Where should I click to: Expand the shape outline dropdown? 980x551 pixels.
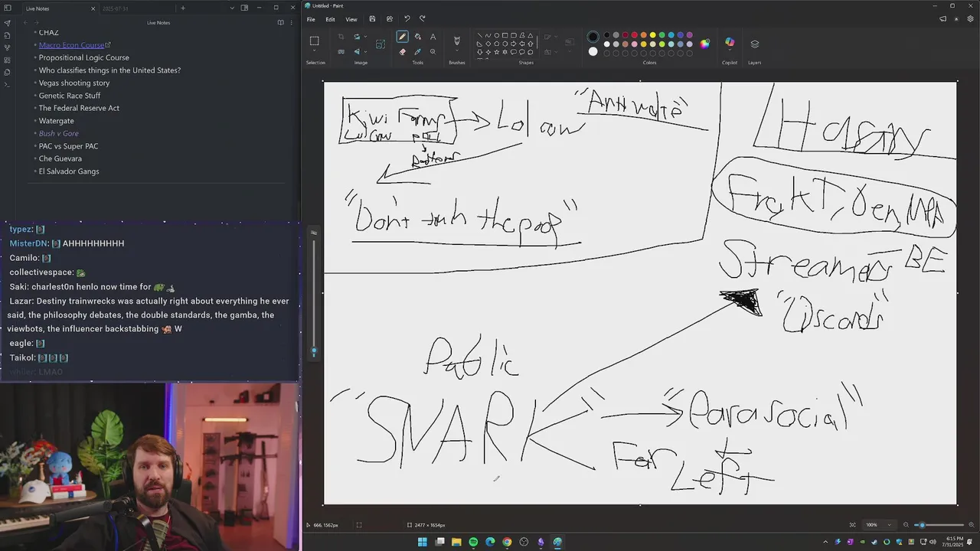555,37
